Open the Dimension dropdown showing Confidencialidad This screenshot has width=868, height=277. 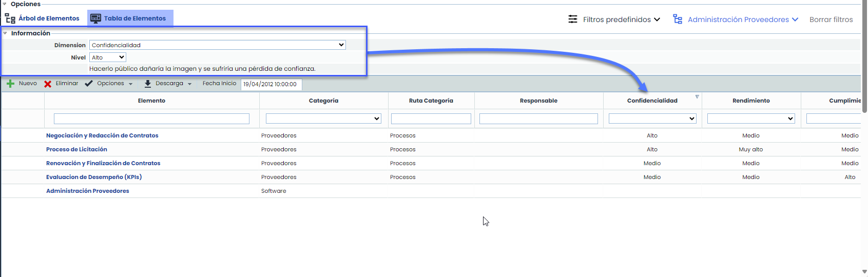(217, 45)
